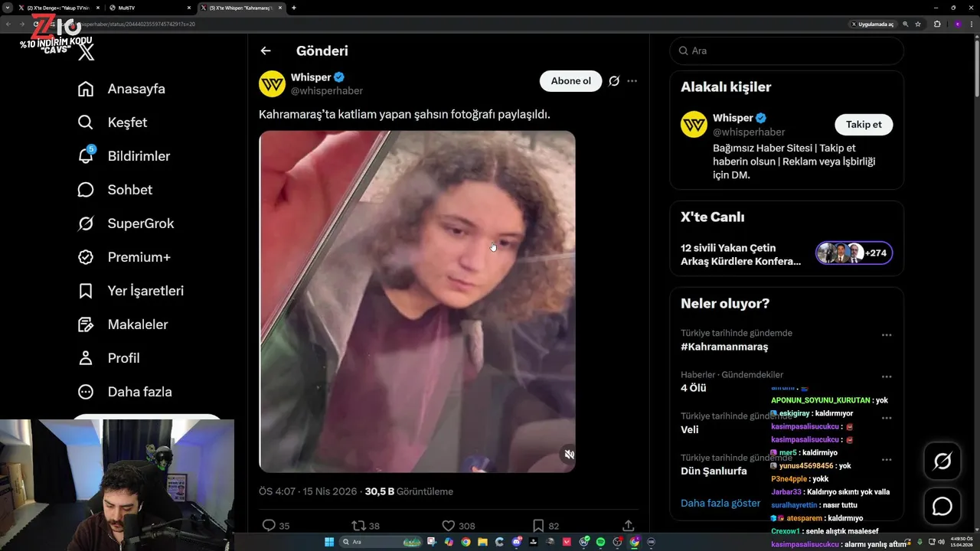Screen dimensions: 980x551
Task: Open the 4 Ölü trending topic
Action: (694, 388)
